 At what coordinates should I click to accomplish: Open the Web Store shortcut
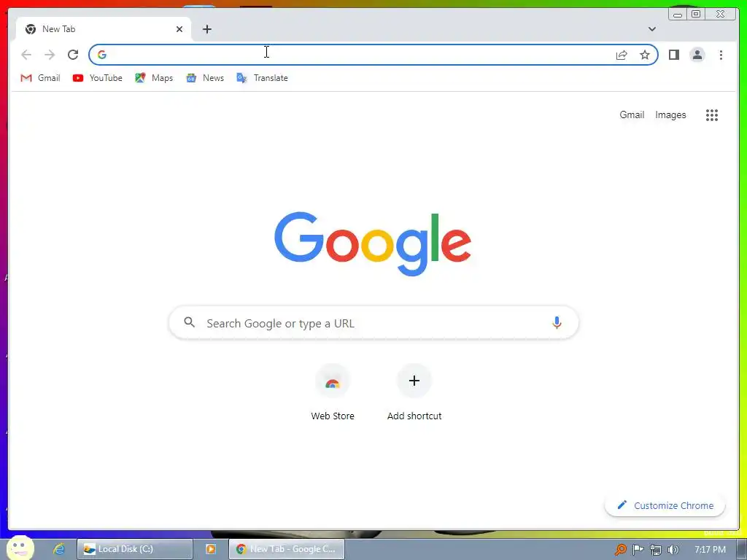click(333, 392)
